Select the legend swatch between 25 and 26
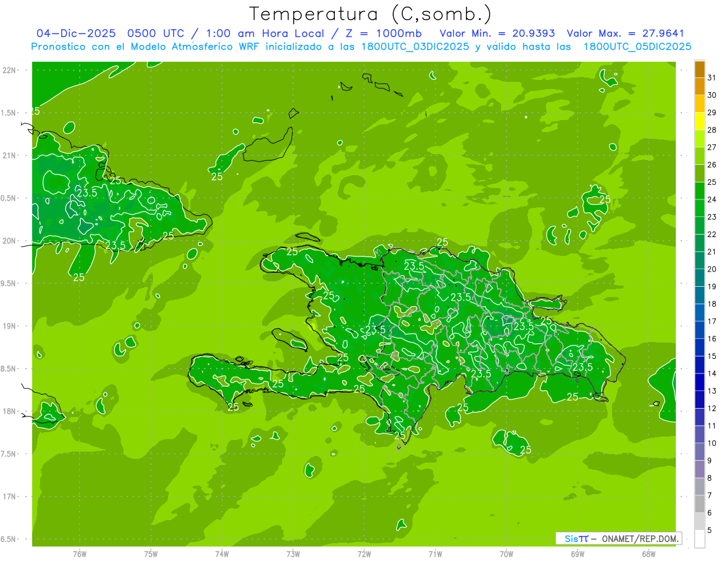This screenshot has width=728, height=562. coord(699,174)
